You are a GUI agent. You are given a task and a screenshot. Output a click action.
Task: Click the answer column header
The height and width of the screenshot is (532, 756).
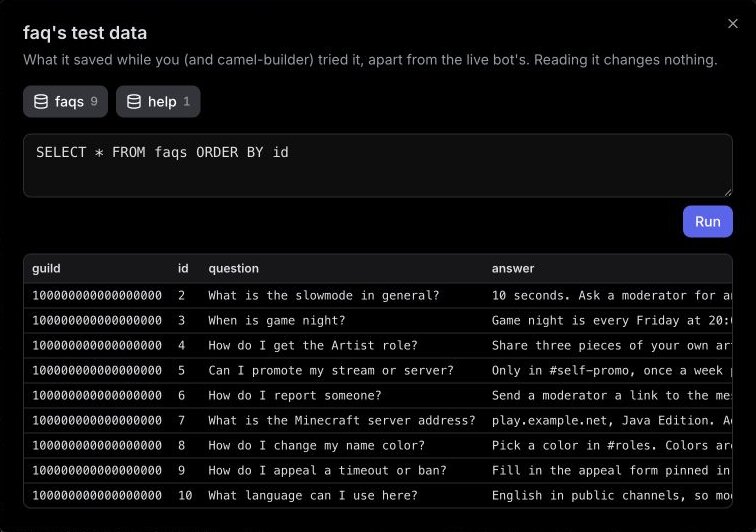point(513,269)
